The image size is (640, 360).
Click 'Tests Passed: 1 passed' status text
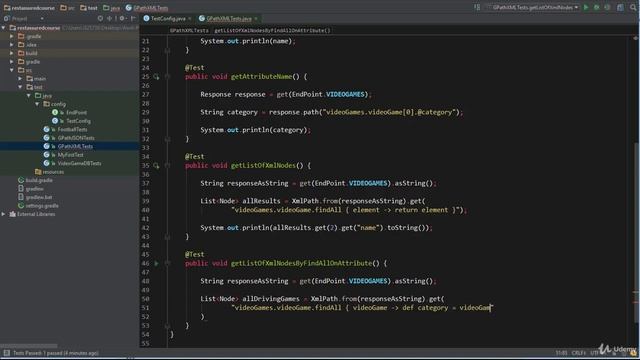(x=56, y=353)
